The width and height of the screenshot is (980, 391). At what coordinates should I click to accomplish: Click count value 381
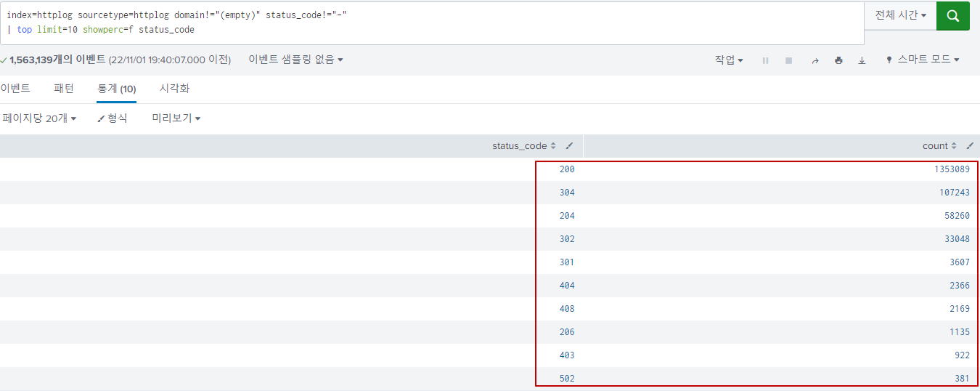pyautogui.click(x=962, y=379)
